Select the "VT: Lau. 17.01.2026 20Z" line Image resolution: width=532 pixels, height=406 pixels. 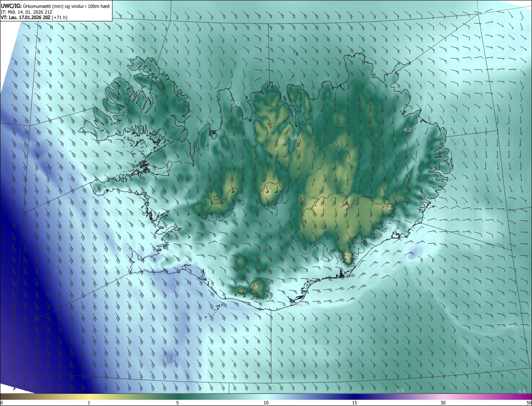point(25,17)
